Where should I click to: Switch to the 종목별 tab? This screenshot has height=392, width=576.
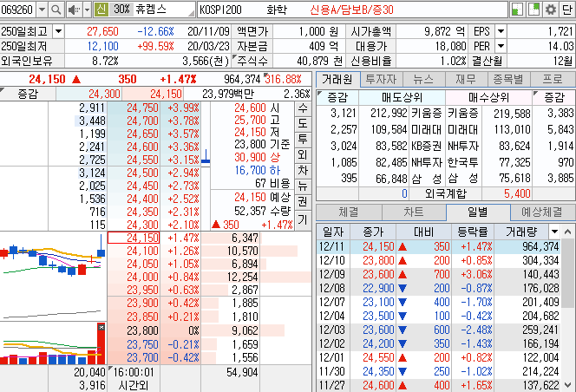pyautogui.click(x=508, y=80)
